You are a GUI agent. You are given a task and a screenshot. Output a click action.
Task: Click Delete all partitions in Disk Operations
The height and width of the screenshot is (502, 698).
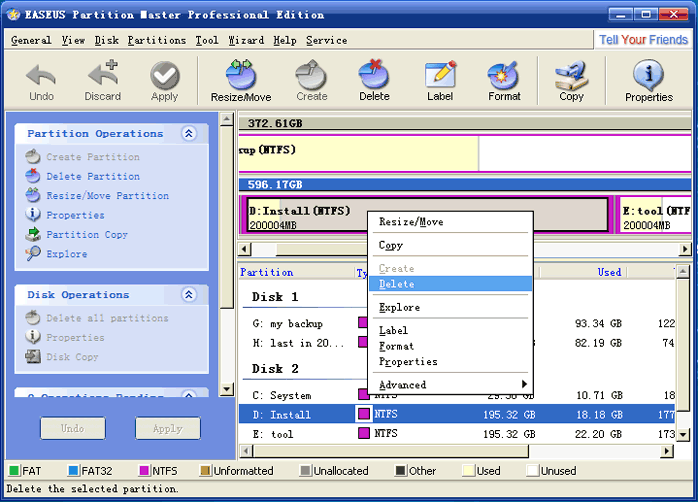(x=97, y=318)
